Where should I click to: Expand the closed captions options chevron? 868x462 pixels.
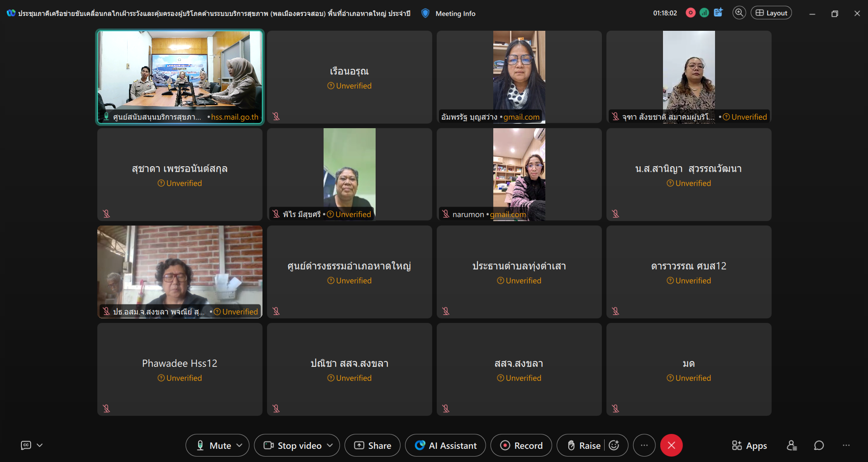pos(40,446)
